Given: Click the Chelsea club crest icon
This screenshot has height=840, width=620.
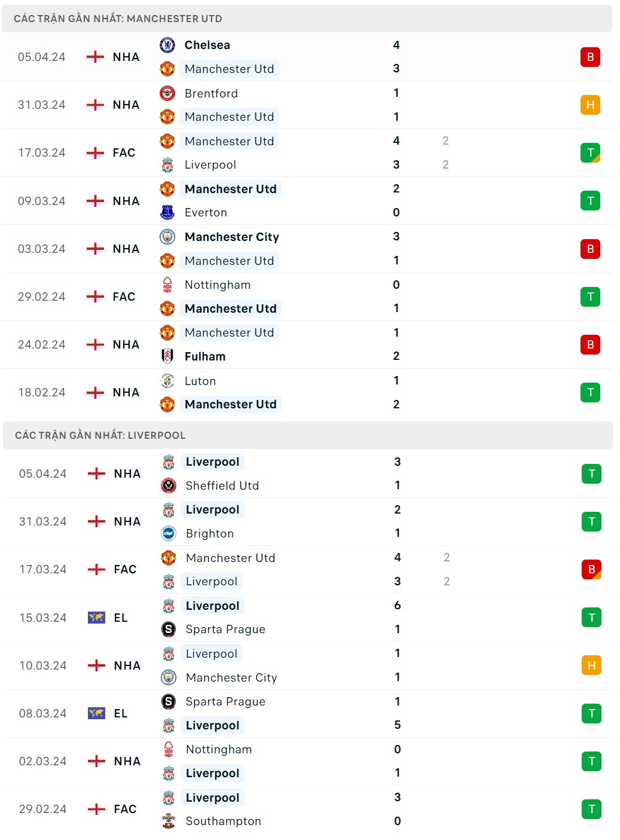Looking at the screenshot, I should (x=167, y=45).
